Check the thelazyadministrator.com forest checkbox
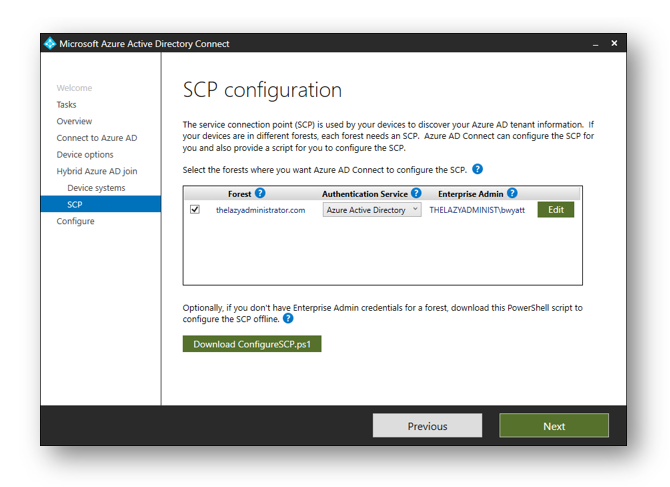 [195, 209]
